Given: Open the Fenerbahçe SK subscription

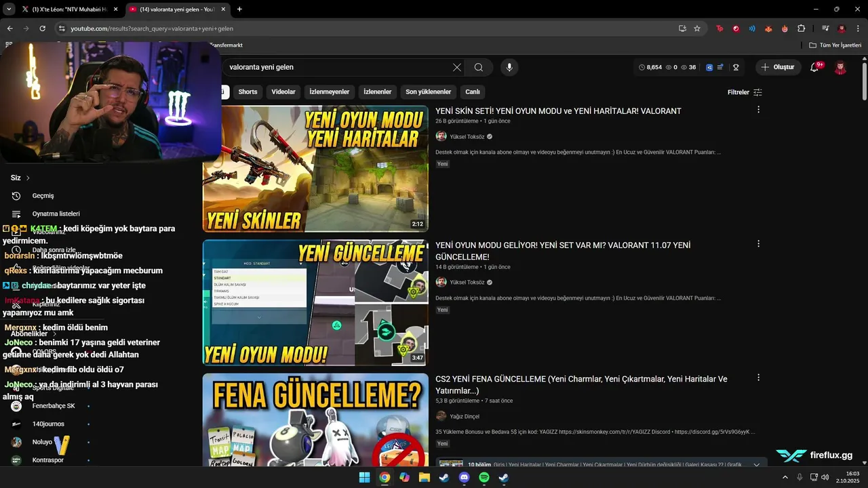Looking at the screenshot, I should click(x=54, y=406).
